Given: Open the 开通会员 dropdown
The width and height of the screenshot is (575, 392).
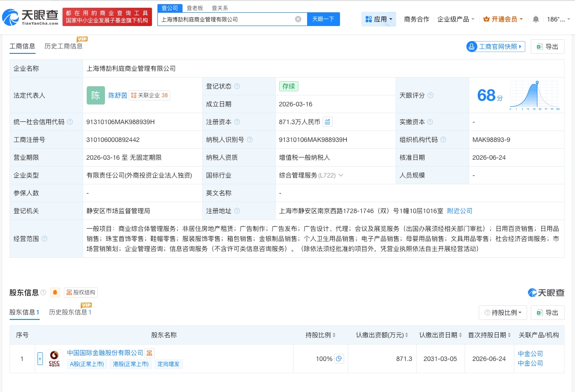Looking at the screenshot, I should point(503,19).
